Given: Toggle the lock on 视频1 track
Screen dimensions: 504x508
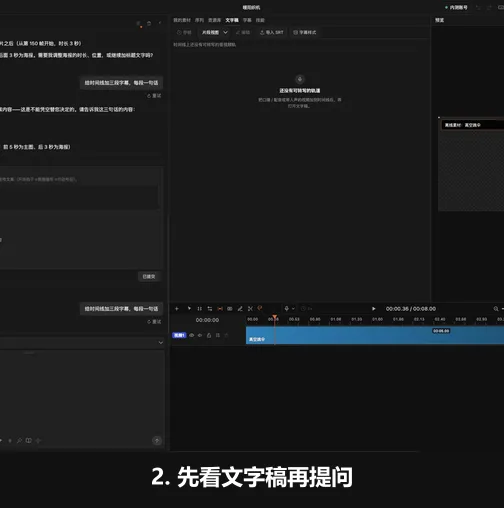Looking at the screenshot, I should click(x=209, y=335).
